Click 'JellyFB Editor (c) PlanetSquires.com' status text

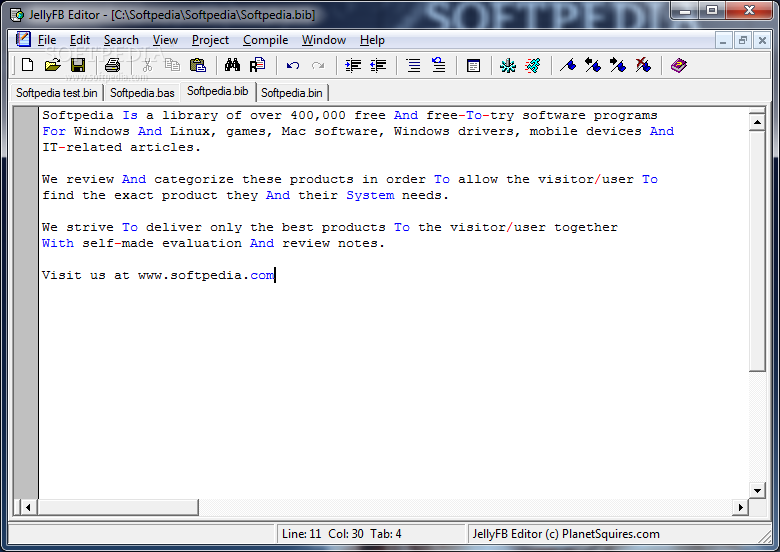click(566, 534)
